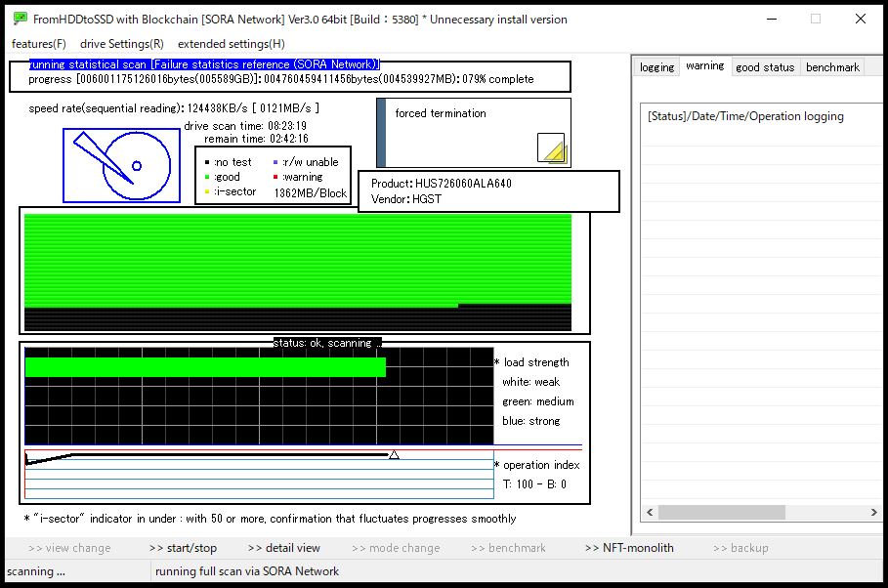Click the 'Product: HUS726060ALA640' text
The image size is (888, 588).
coord(442,184)
